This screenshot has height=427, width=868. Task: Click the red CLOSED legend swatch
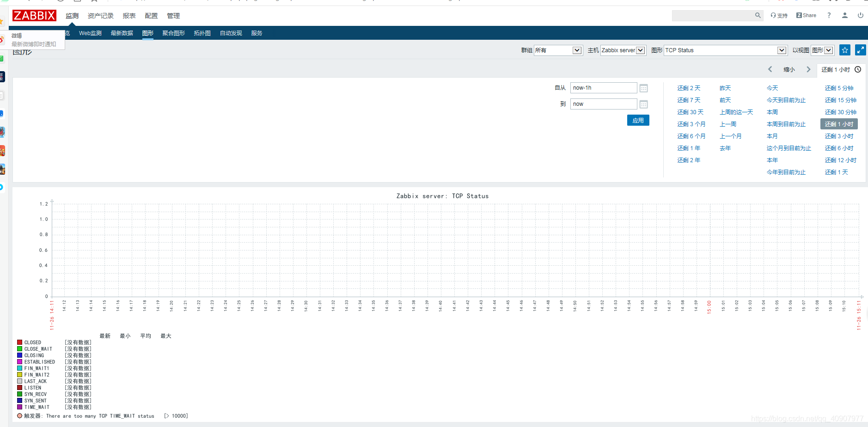point(20,342)
